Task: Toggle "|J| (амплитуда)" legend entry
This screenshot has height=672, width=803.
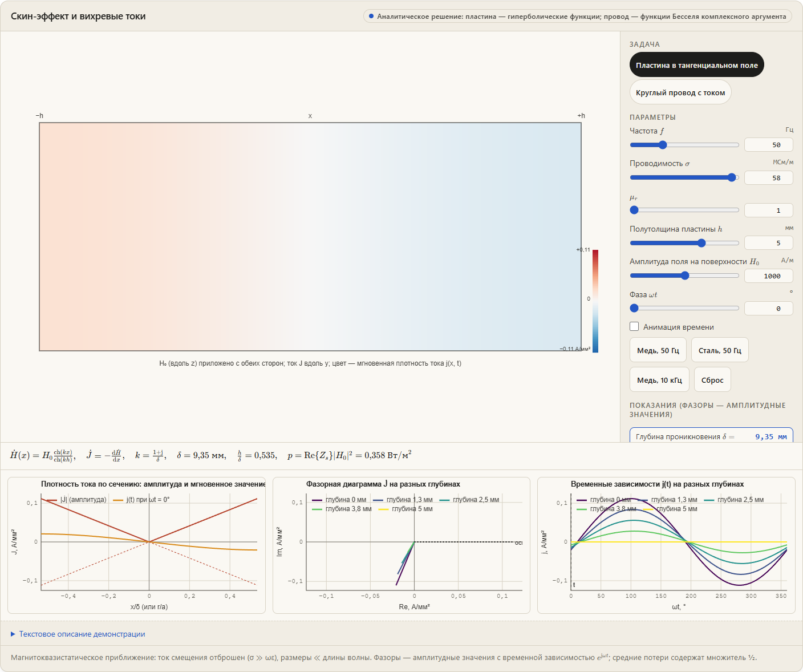Action: click(76, 500)
